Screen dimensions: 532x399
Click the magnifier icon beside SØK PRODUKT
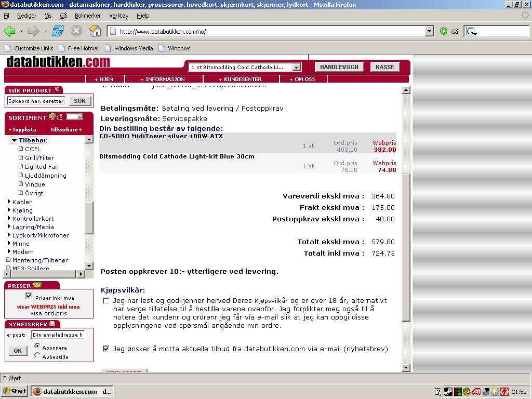click(57, 89)
